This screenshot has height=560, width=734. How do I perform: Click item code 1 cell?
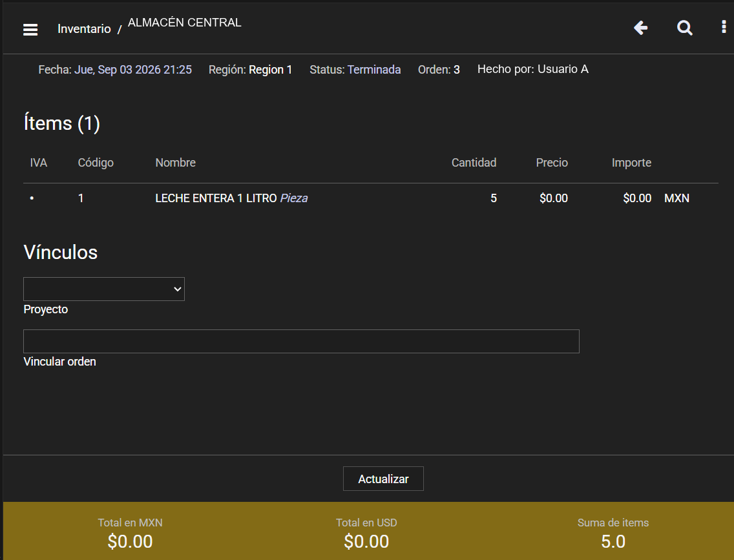pos(81,198)
